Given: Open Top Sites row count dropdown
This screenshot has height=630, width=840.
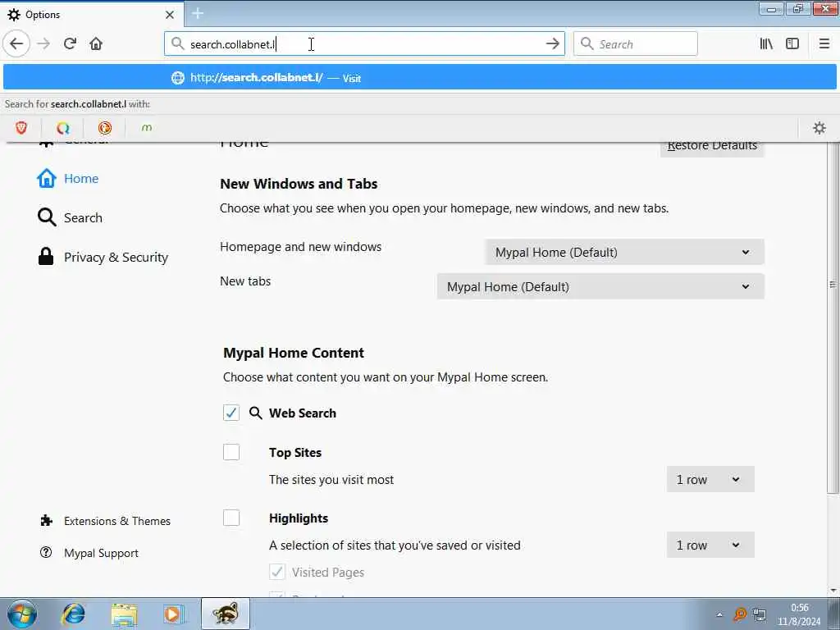Looking at the screenshot, I should pos(710,479).
